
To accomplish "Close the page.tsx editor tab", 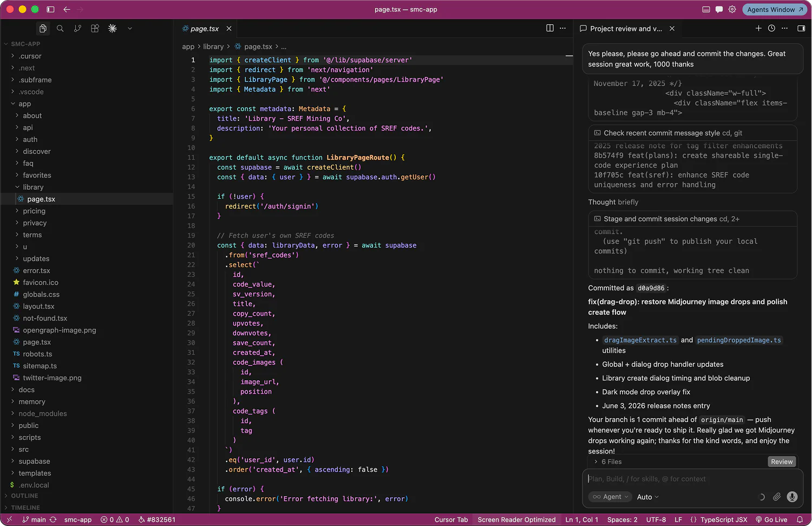I will click(229, 29).
